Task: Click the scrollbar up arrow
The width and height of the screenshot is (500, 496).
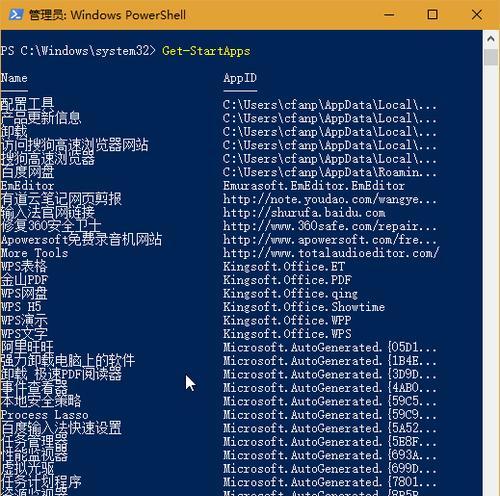Action: tap(491, 39)
